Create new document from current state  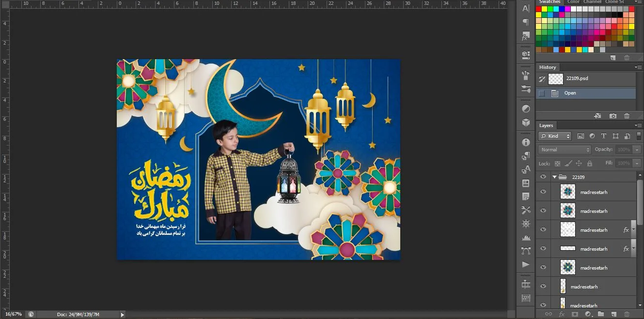coord(597,116)
